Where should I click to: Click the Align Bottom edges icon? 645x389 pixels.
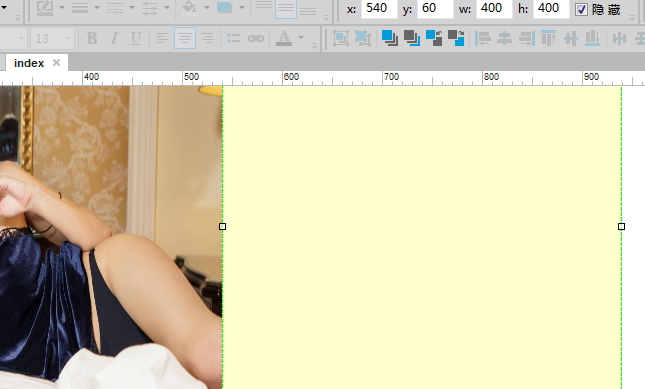[x=592, y=38]
